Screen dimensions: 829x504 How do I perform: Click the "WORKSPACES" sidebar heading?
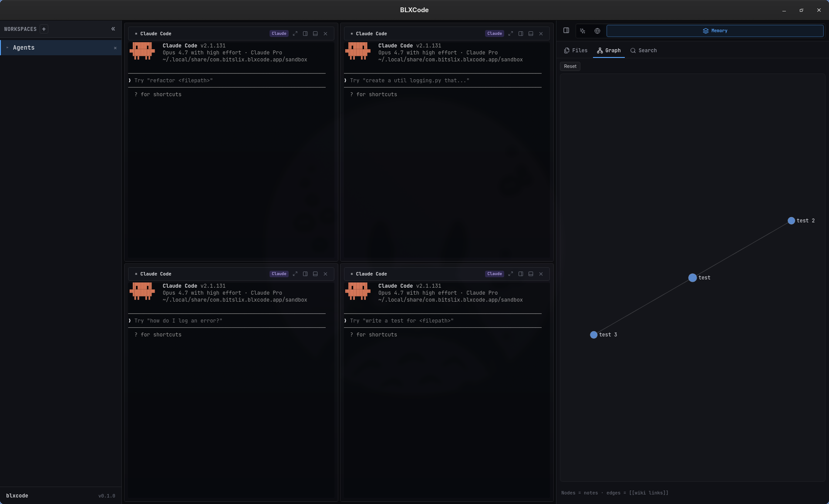pyautogui.click(x=20, y=29)
